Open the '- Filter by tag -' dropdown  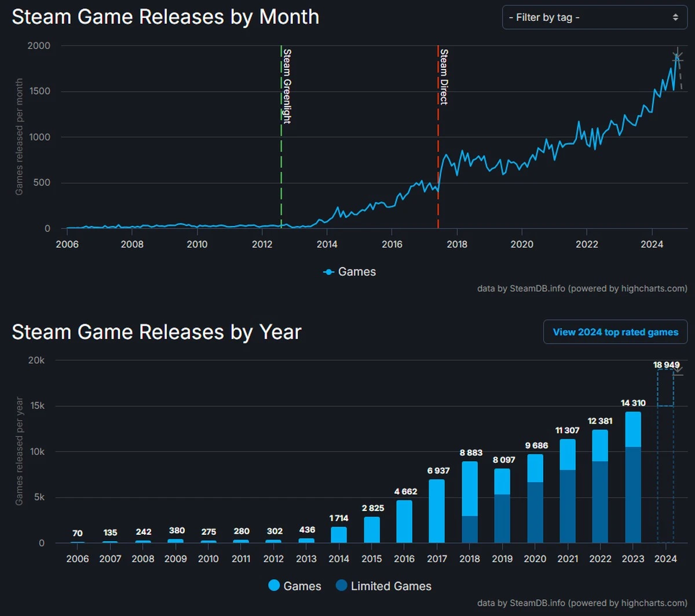(x=594, y=17)
